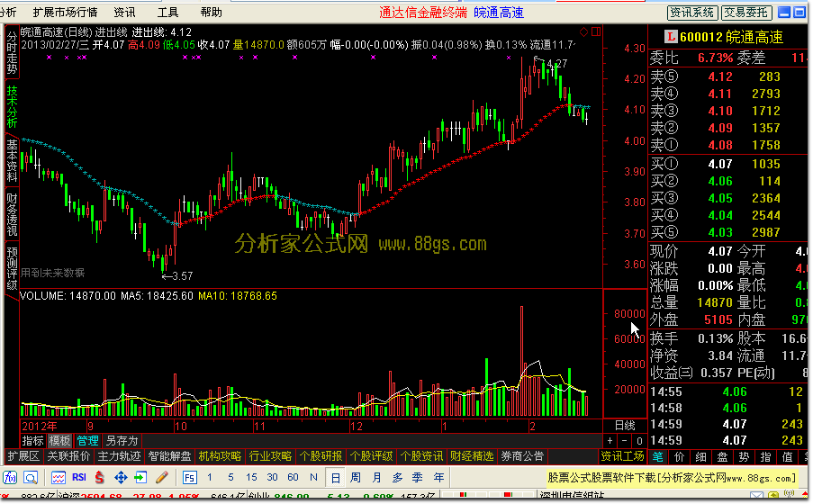Open the 资讯 menu
The height and width of the screenshot is (504, 813).
124,12
